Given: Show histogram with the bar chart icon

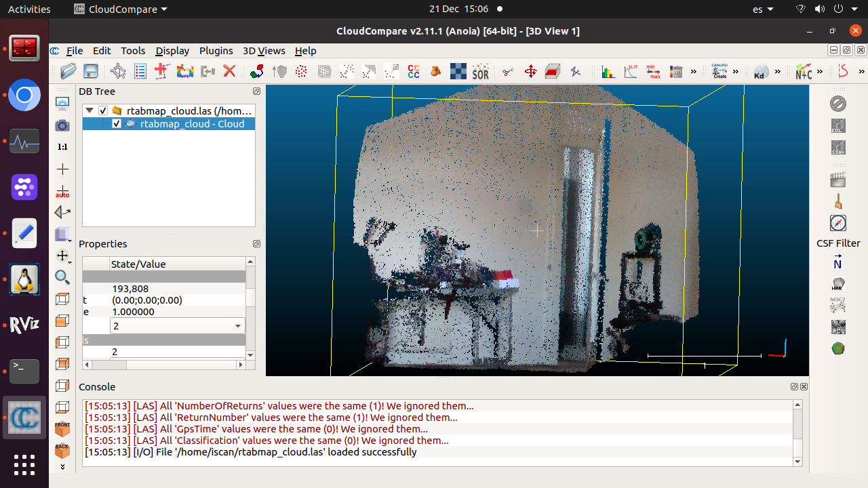Looking at the screenshot, I should 608,71.
